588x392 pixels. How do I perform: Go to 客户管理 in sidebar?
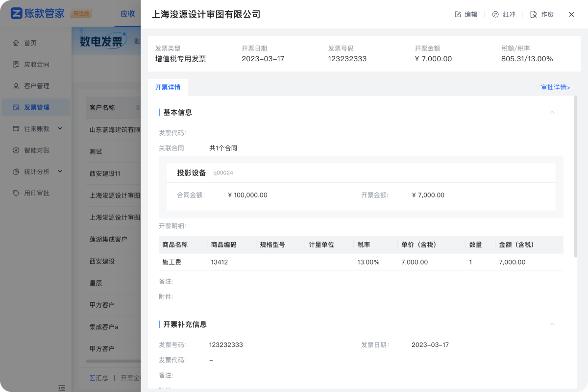coord(37,86)
